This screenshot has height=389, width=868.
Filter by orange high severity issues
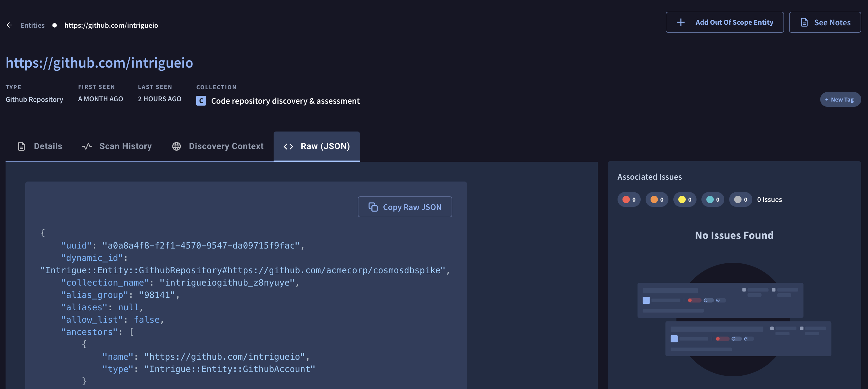click(x=657, y=200)
